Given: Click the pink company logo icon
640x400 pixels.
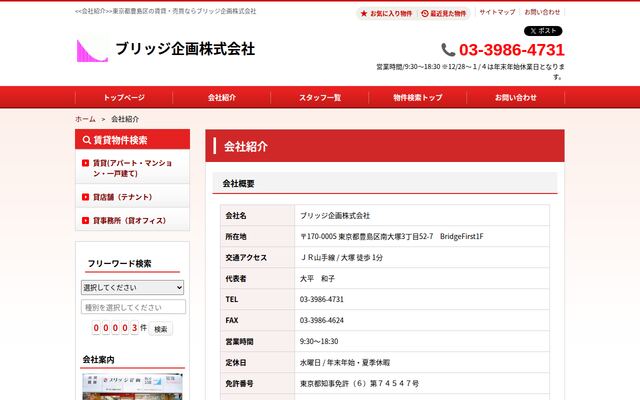Looking at the screenshot, I should [92, 51].
